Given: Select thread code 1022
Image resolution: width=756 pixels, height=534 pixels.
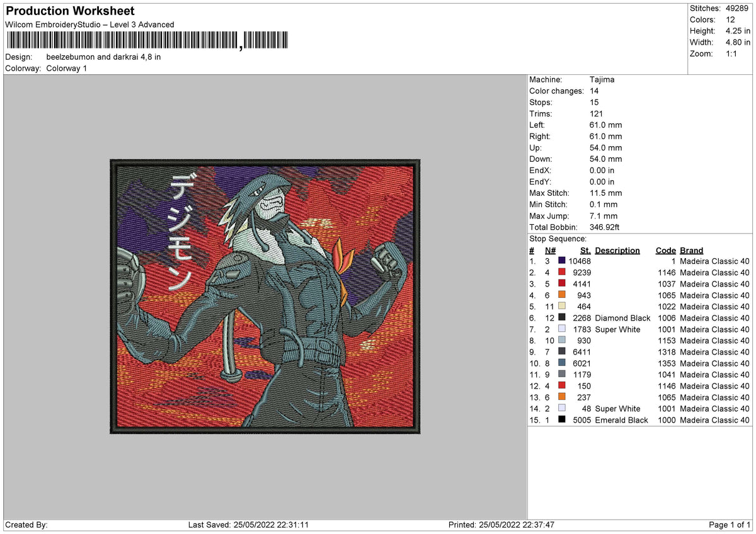Looking at the screenshot, I should (665, 306).
